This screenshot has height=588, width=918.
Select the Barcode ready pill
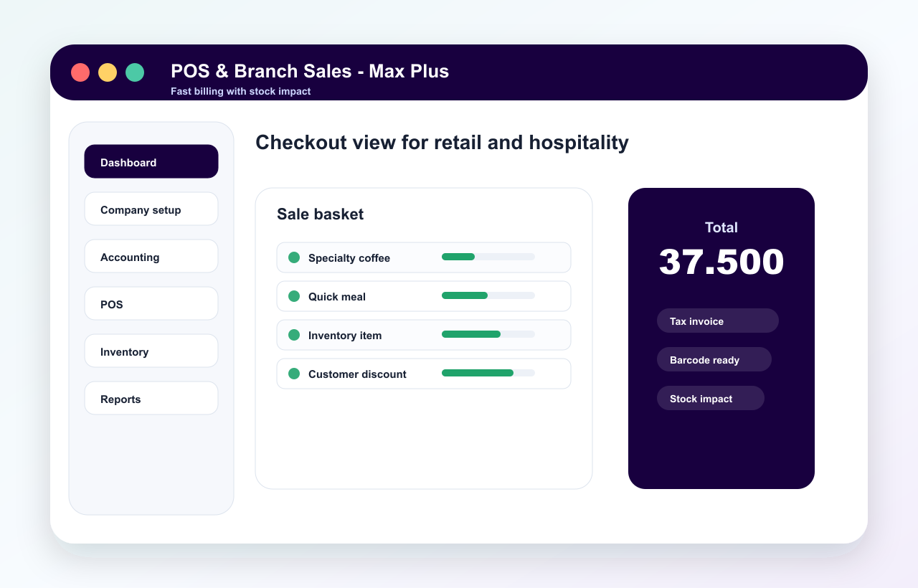(714, 359)
